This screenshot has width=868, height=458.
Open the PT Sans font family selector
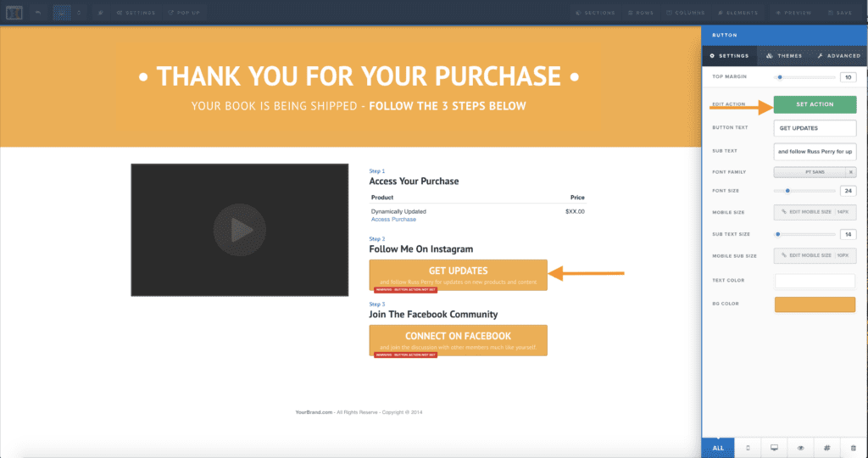coord(809,172)
